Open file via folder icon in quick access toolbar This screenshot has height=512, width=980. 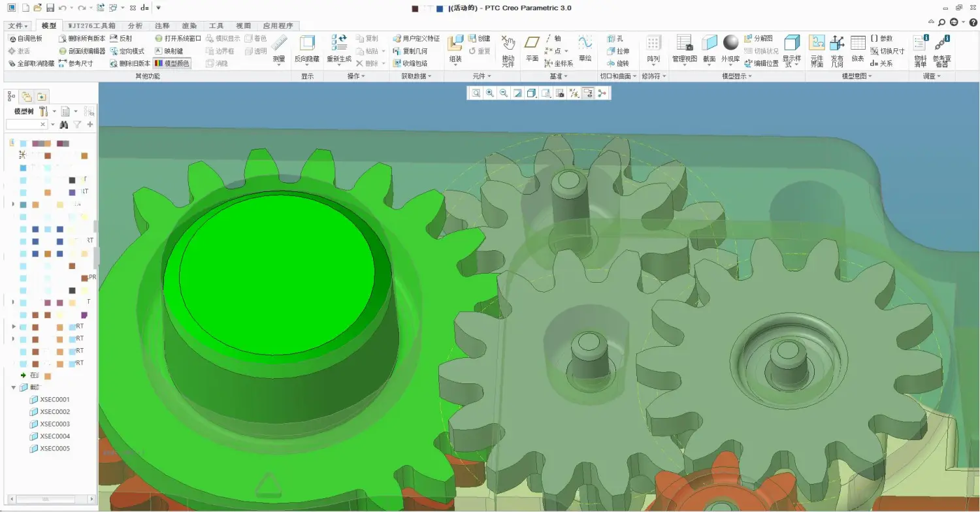click(x=37, y=8)
